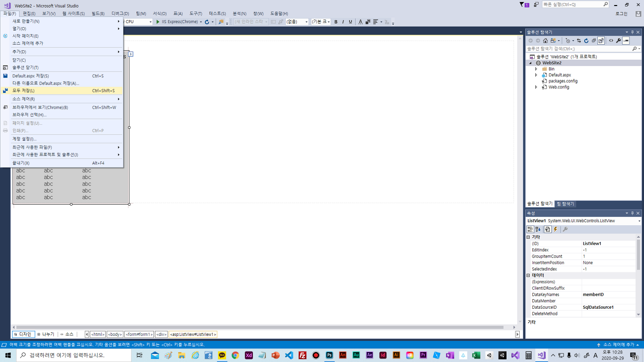
Task: Click the 빠른 실행 quick launch box
Action: 575,5
